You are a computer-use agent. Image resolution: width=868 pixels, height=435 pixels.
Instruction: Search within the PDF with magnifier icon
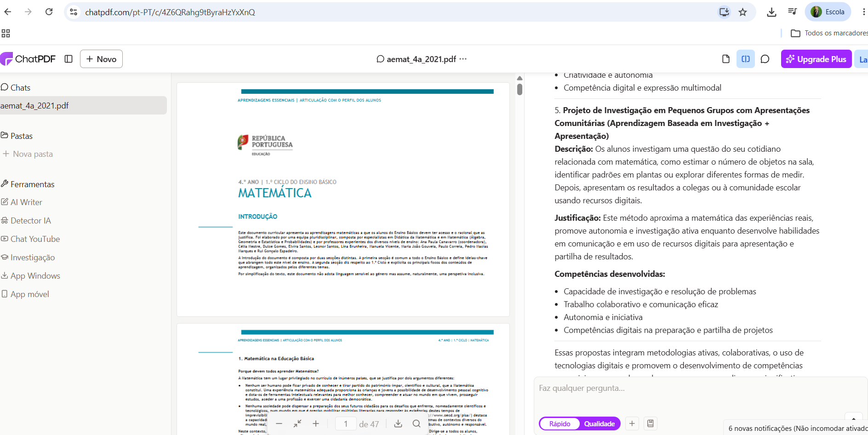(x=417, y=424)
